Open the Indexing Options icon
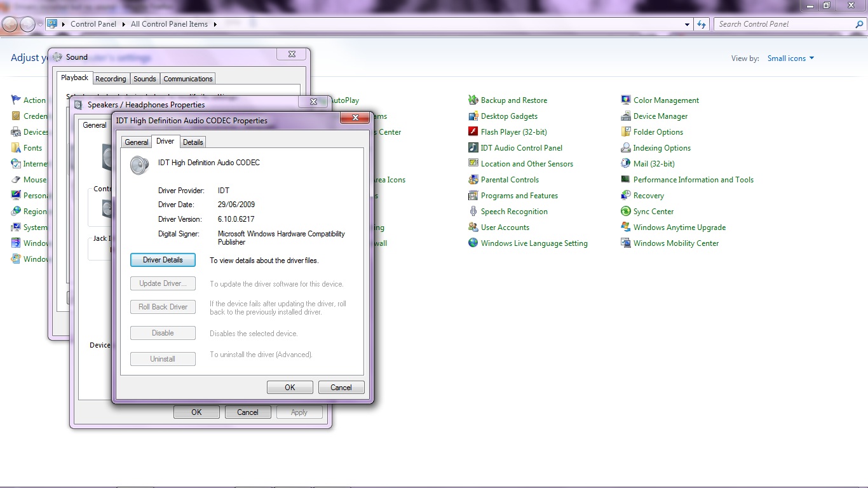The image size is (868, 488). pyautogui.click(x=625, y=148)
